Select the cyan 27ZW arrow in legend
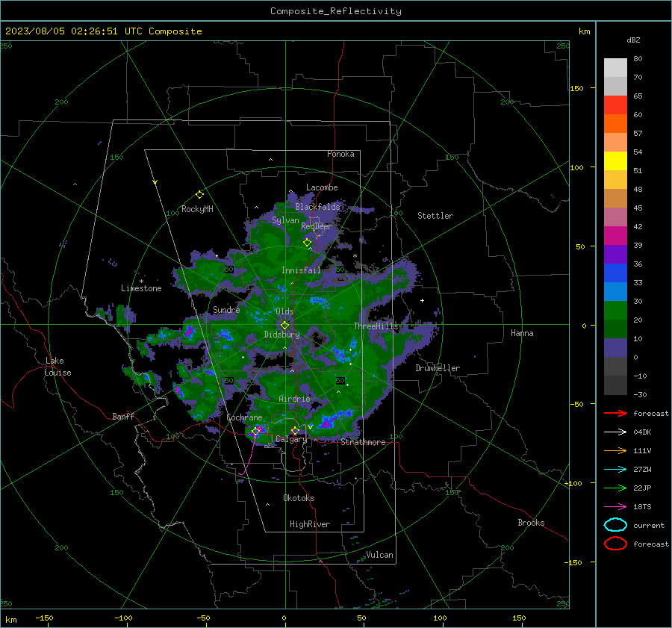 coord(615,470)
